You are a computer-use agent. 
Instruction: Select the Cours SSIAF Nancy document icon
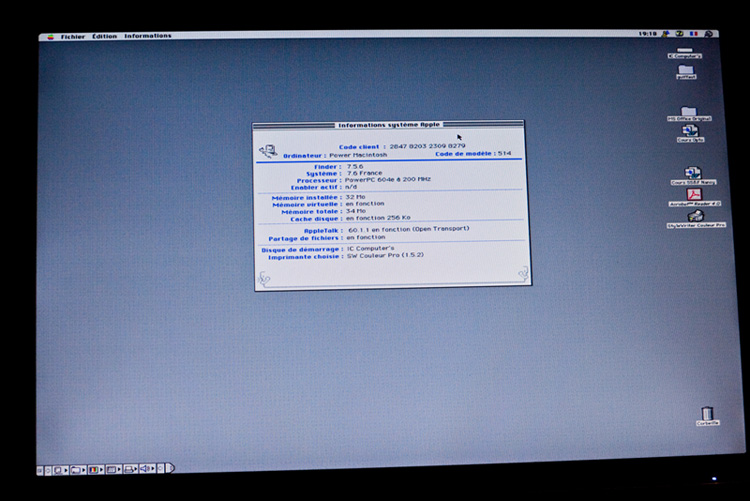pyautogui.click(x=692, y=174)
